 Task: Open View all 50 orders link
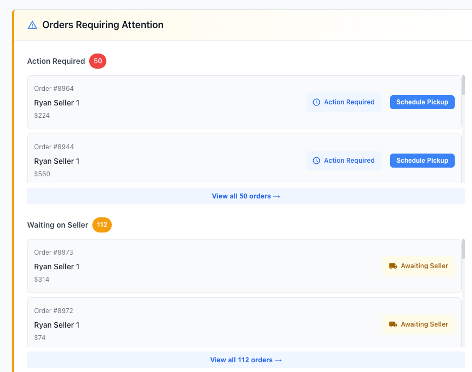(x=246, y=196)
